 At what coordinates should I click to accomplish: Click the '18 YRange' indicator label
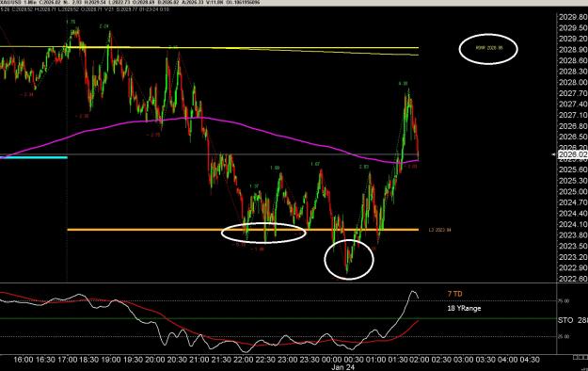click(464, 308)
